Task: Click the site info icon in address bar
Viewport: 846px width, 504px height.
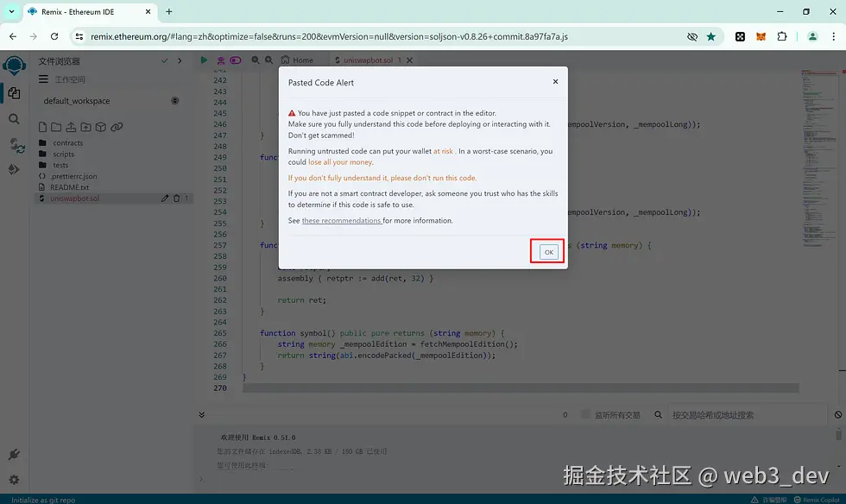Action: click(x=79, y=37)
